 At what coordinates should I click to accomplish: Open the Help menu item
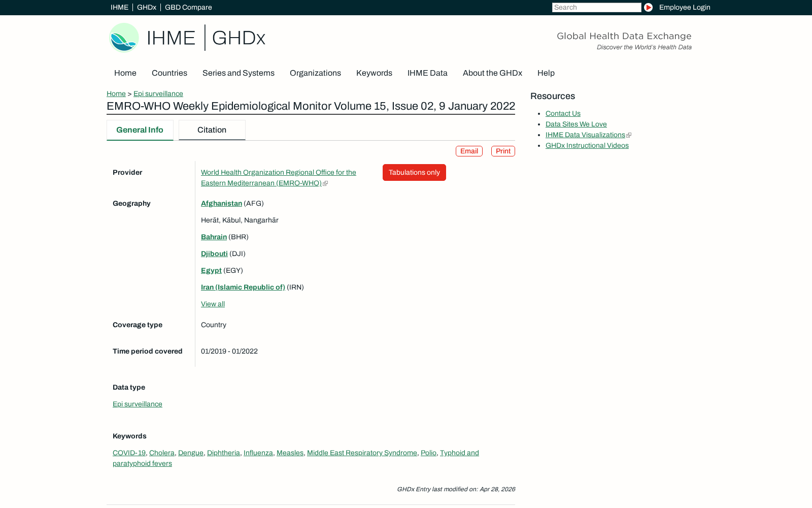pos(546,73)
